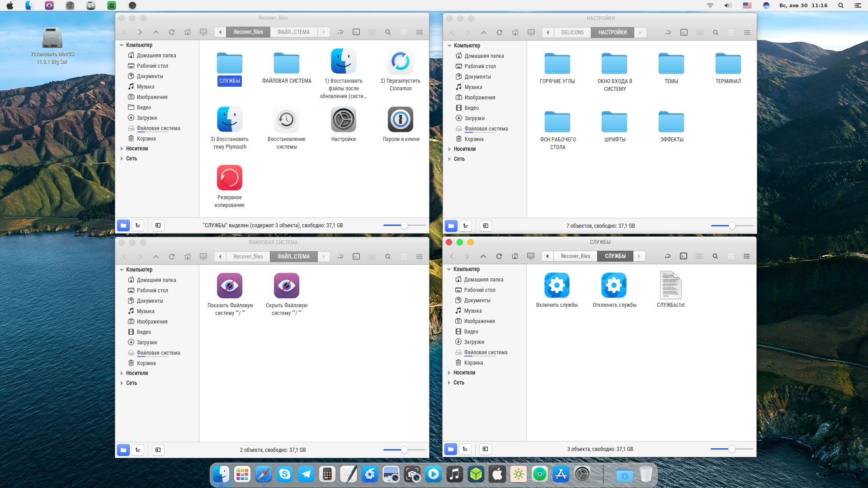Toggle tree view sidebar in ФАЙЛОВАЯ СИСТЕМА window
868x488 pixels.
click(x=138, y=450)
